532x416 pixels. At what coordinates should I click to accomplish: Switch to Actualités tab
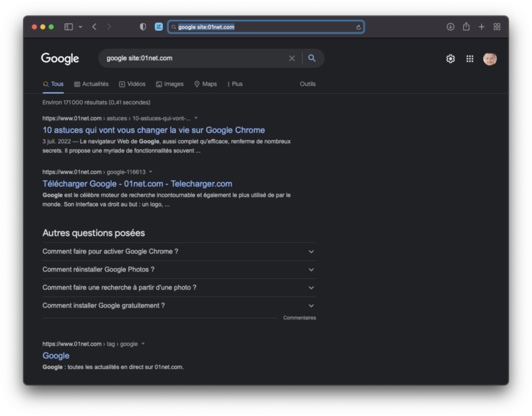(91, 84)
